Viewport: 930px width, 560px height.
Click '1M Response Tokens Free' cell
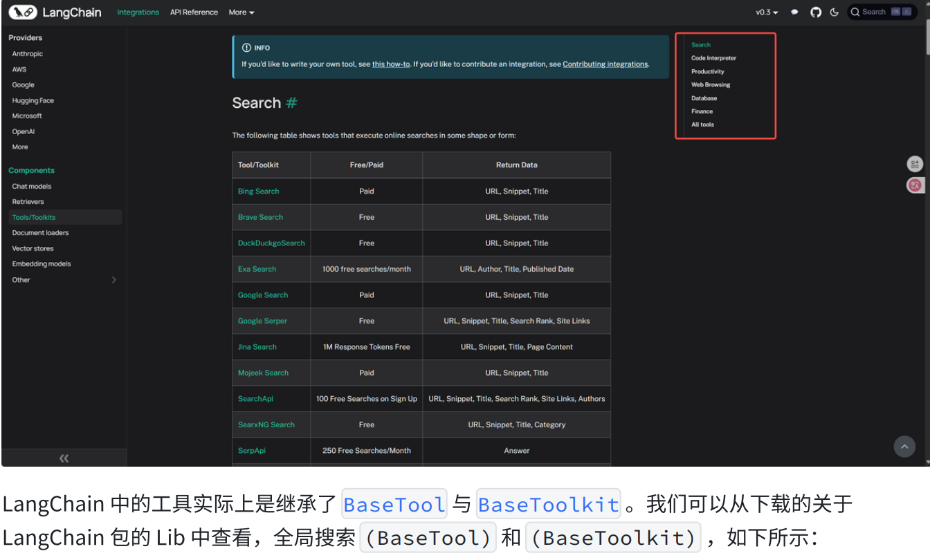(367, 347)
